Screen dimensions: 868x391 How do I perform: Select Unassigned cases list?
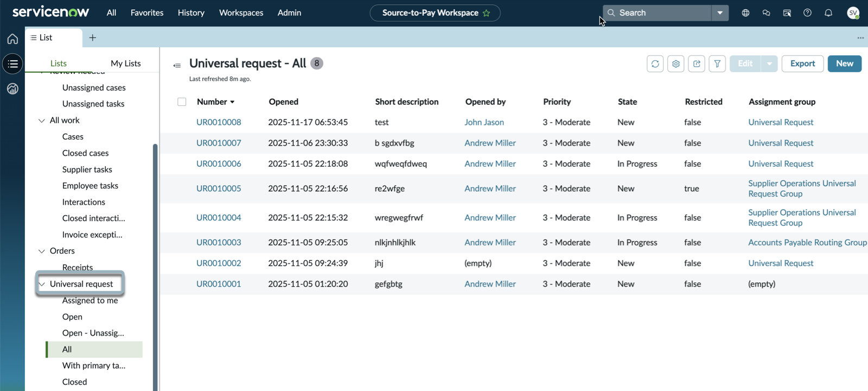pyautogui.click(x=94, y=87)
